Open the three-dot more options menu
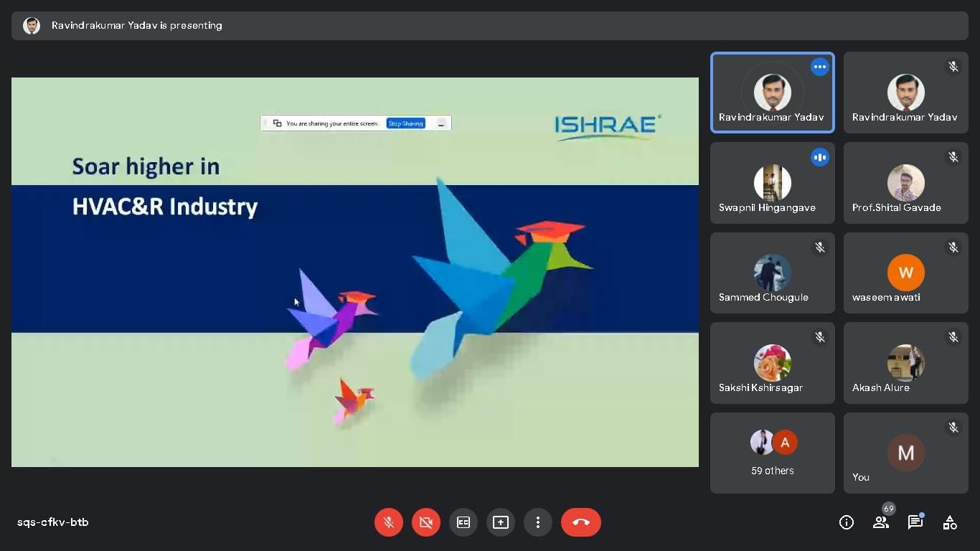Screen dimensions: 980x551 tap(537, 522)
